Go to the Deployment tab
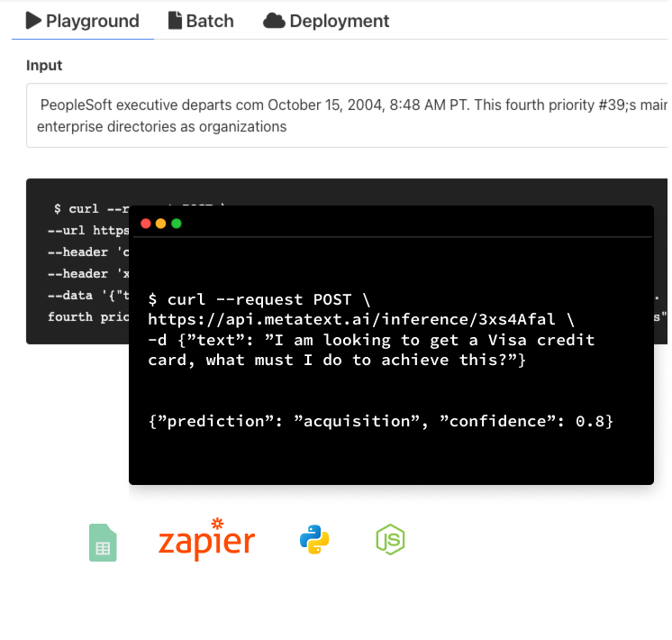The width and height of the screenshot is (672, 640). coord(339,21)
